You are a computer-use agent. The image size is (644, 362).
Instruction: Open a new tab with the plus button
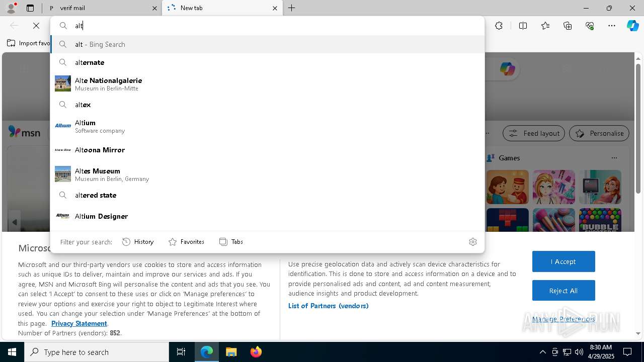[x=292, y=8]
